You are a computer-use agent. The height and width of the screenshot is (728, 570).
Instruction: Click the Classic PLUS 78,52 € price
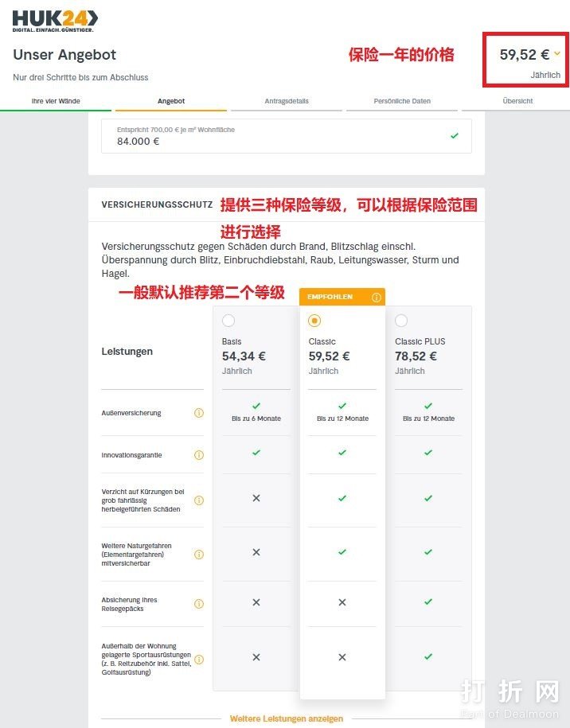(416, 356)
